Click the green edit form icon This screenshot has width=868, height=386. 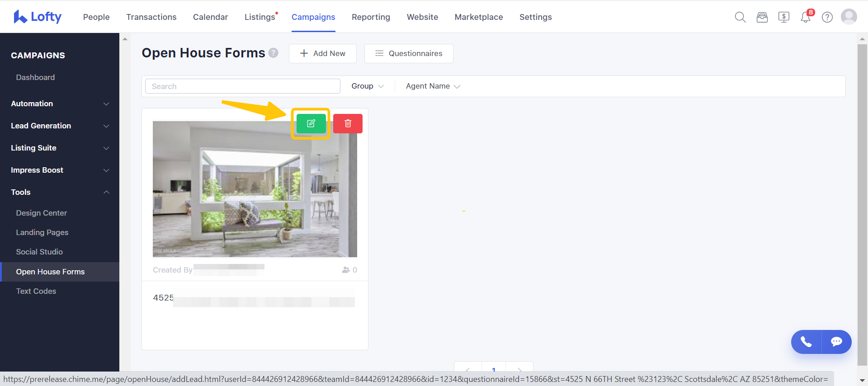(311, 123)
